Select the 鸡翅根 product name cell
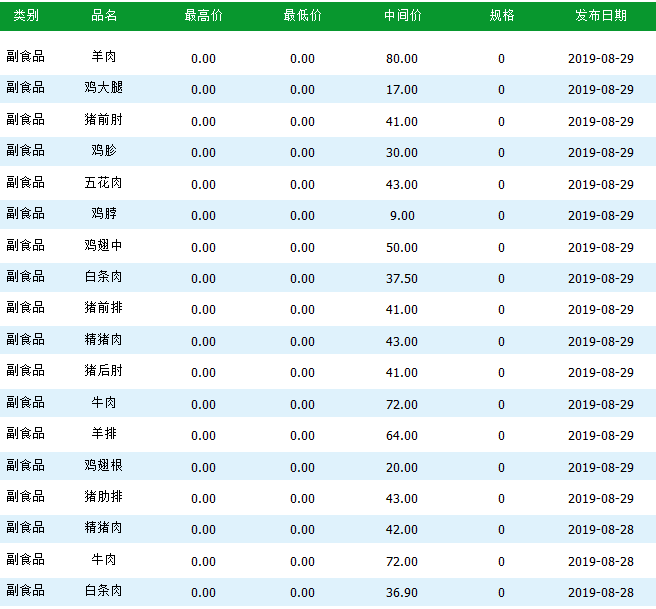 104,465
